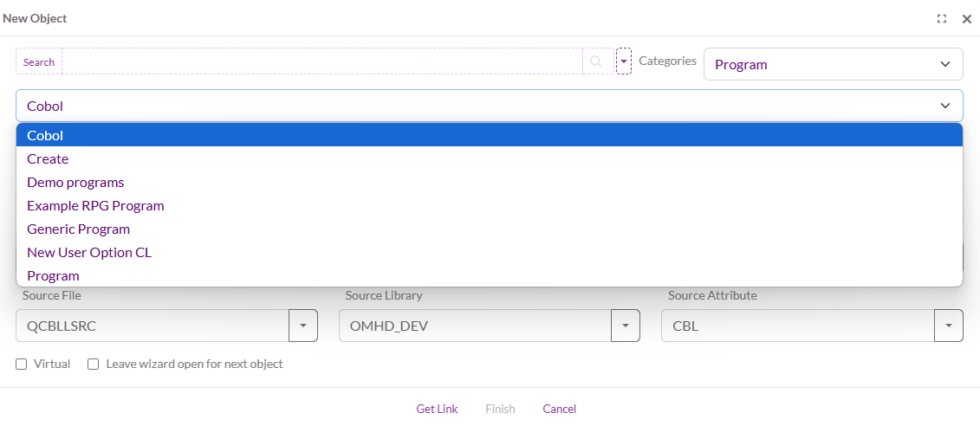The height and width of the screenshot is (426, 980).
Task: Click the Get Link button
Action: click(x=437, y=409)
